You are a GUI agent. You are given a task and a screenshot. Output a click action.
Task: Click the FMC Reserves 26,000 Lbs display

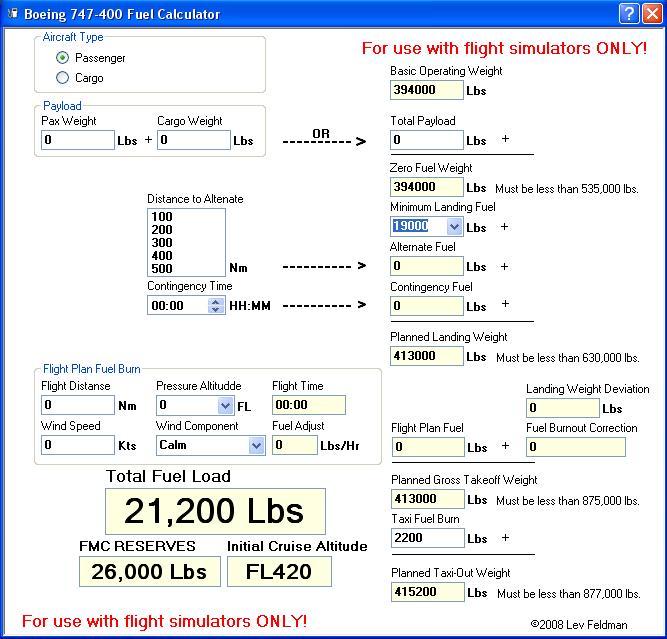150,572
